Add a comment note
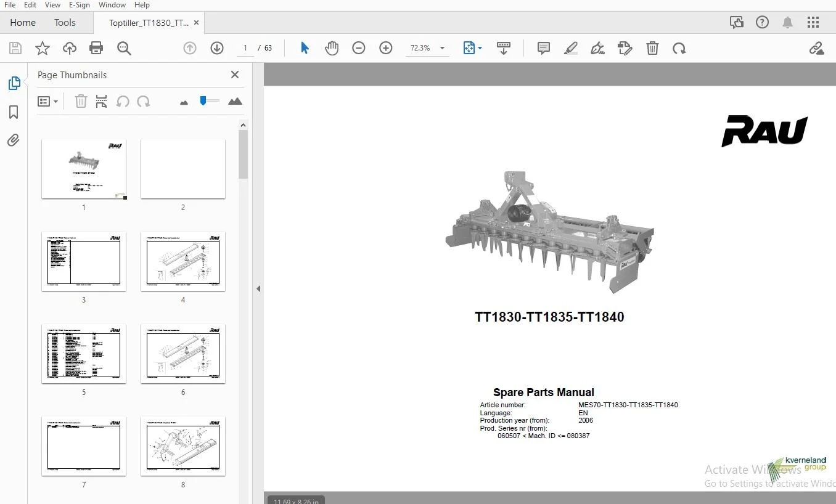Screen dimensions: 836x504 tap(544, 48)
